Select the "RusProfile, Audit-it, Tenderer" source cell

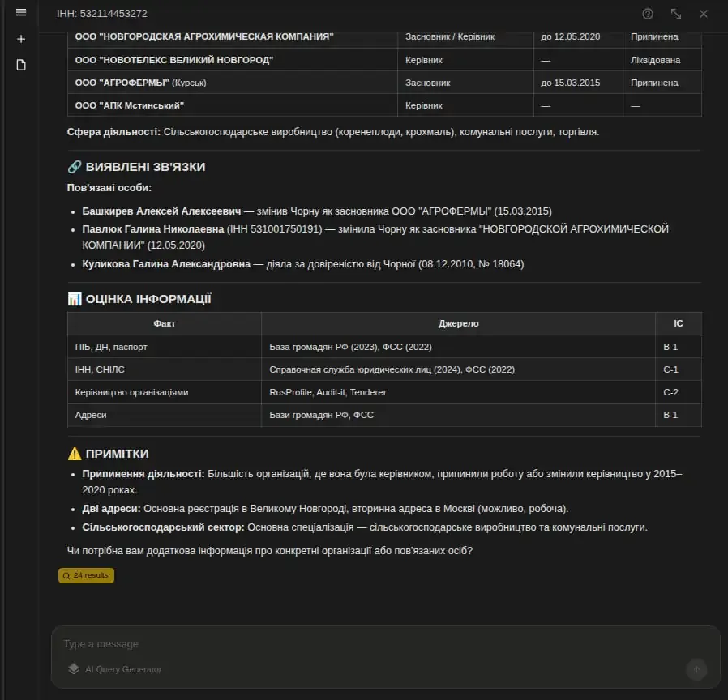(x=328, y=392)
